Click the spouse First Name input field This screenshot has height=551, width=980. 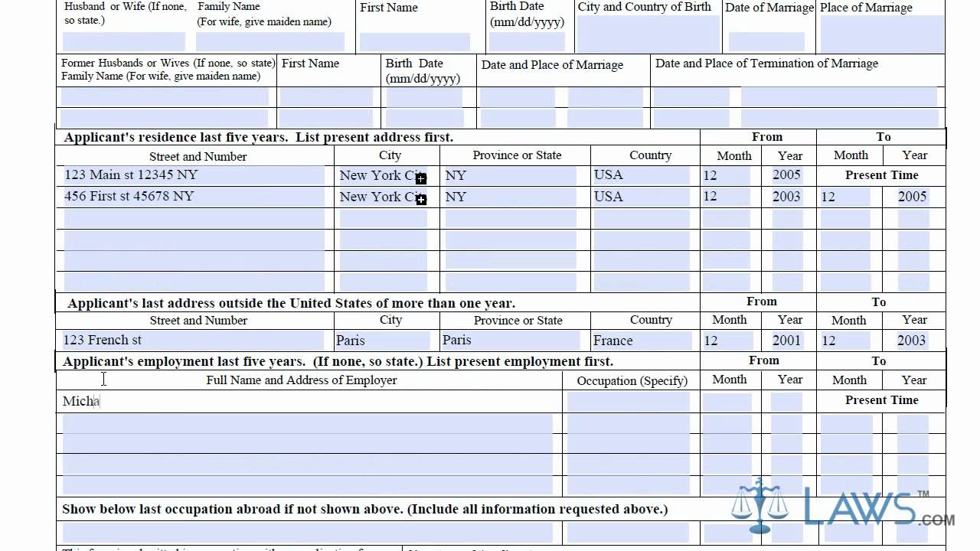pos(414,41)
